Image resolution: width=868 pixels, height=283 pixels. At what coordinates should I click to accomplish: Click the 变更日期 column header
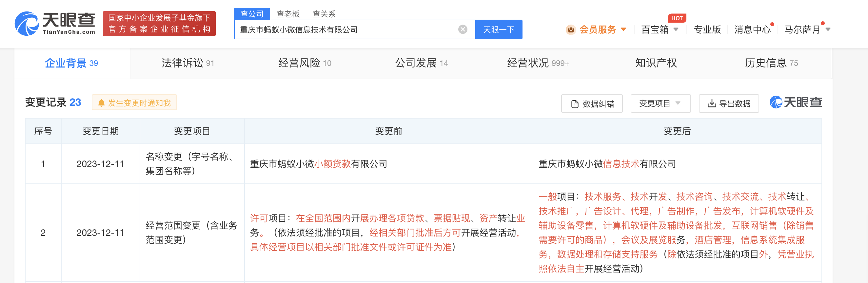(100, 131)
